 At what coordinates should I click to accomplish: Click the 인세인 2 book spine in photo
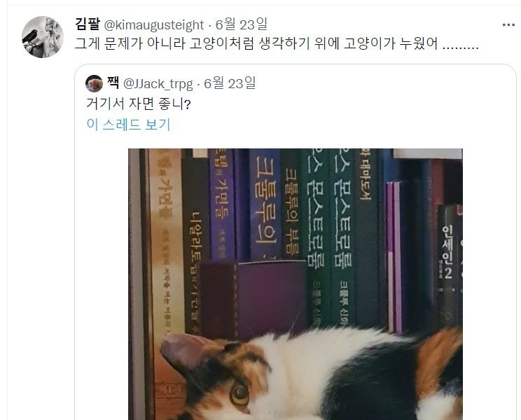(447, 252)
